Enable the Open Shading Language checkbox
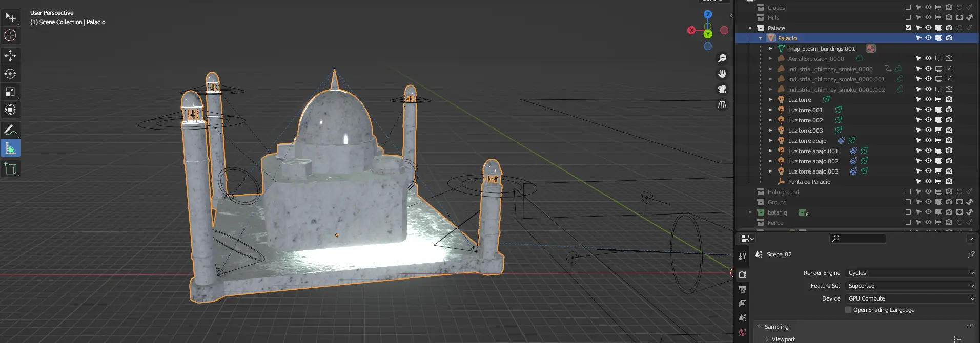980x343 pixels. [x=848, y=310]
